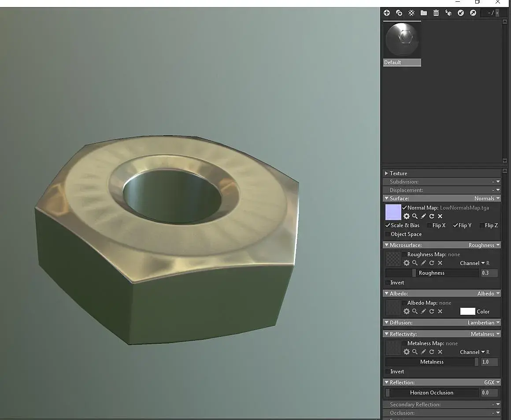Screen dimensions: 511x420
Task: Select the Default material thumbnail
Action: [x=402, y=44]
